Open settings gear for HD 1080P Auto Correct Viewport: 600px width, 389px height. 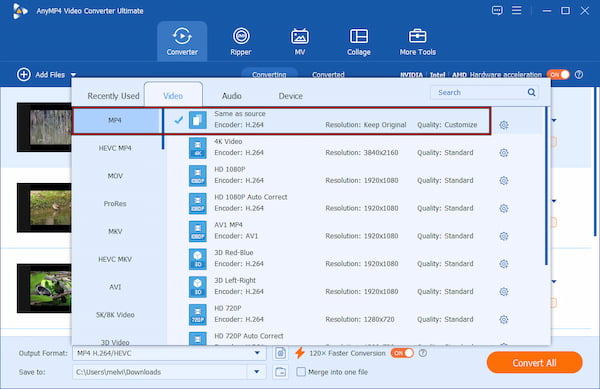coord(504,208)
